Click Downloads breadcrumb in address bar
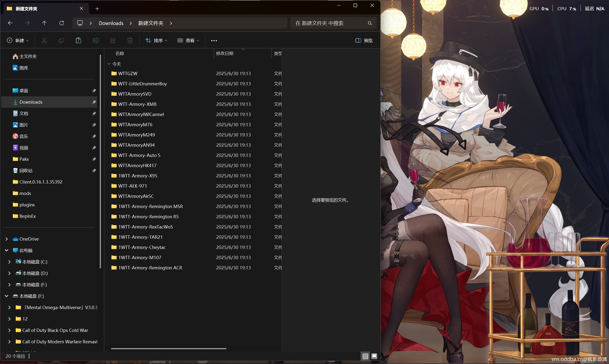 [111, 23]
